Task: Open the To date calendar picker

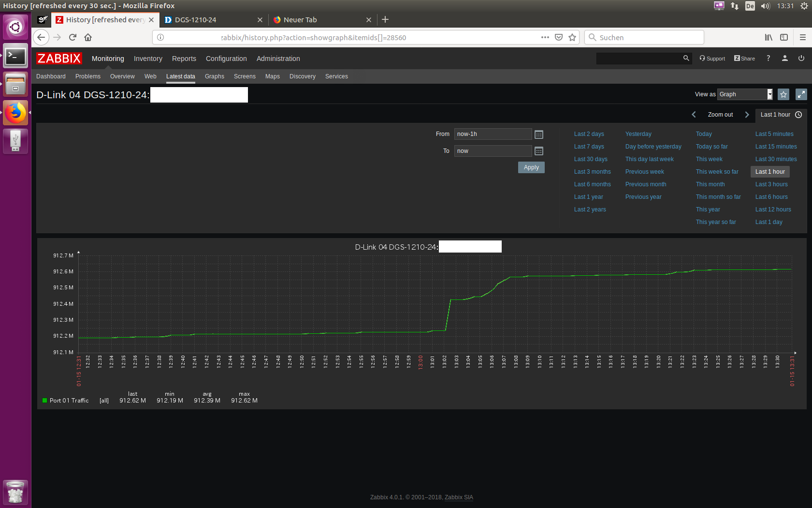Action: 539,151
